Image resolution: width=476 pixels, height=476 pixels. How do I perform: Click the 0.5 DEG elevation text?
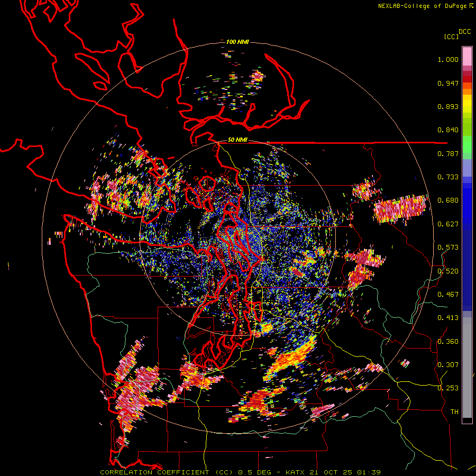(254, 472)
